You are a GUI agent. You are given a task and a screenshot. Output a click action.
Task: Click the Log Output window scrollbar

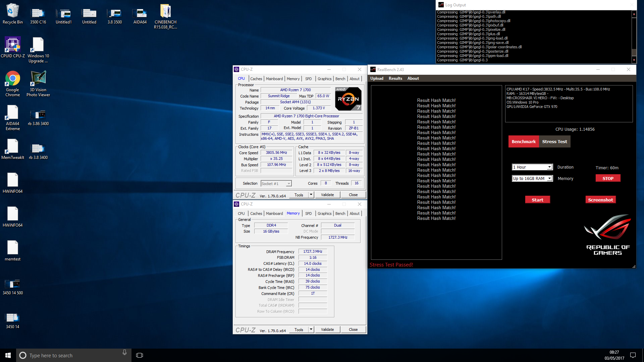tap(634, 37)
